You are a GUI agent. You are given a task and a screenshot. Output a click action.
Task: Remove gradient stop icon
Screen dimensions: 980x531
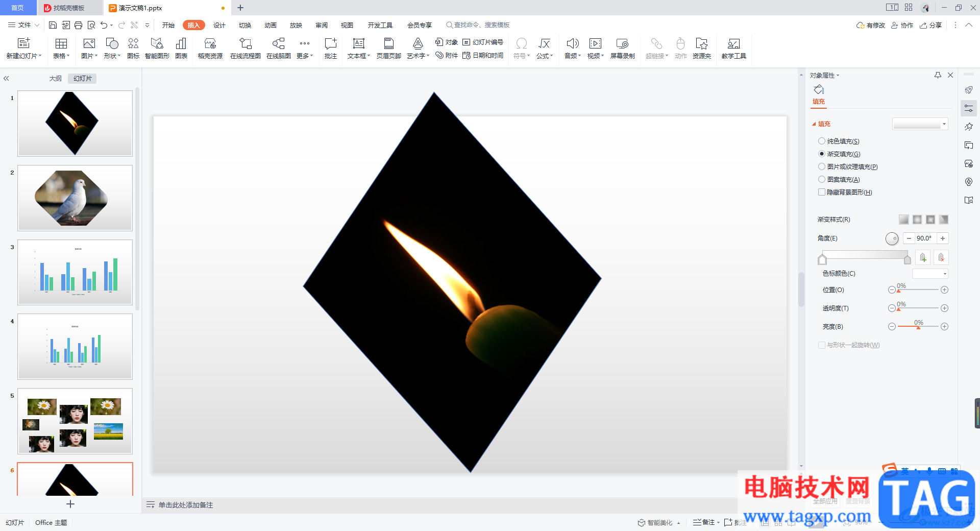pos(941,258)
